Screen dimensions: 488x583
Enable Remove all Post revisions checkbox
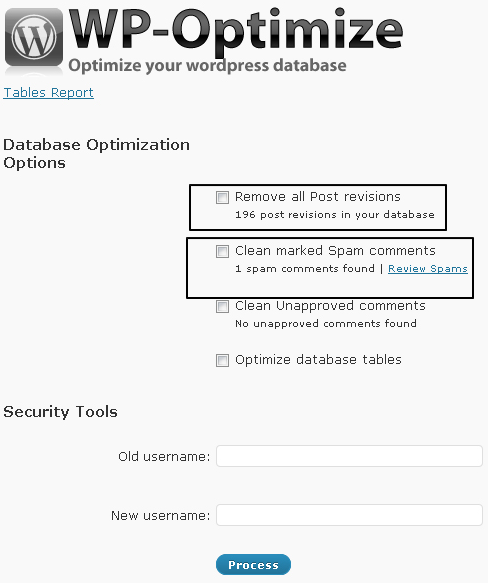coord(222,197)
